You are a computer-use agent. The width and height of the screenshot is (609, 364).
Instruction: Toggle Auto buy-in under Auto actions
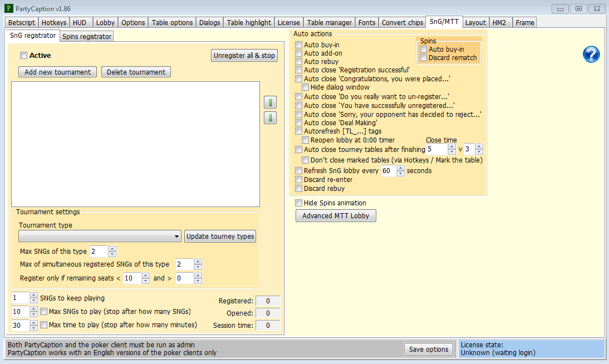(299, 45)
